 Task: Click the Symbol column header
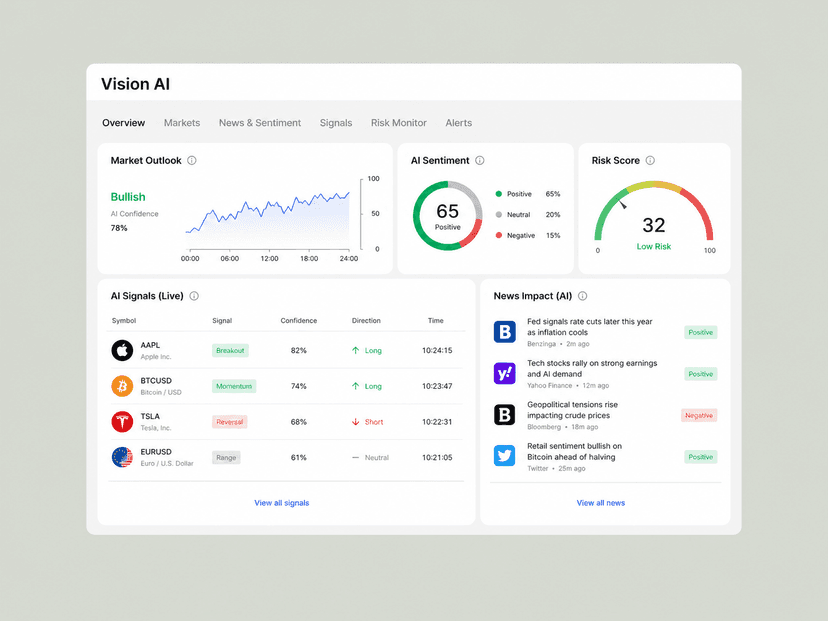[124, 321]
